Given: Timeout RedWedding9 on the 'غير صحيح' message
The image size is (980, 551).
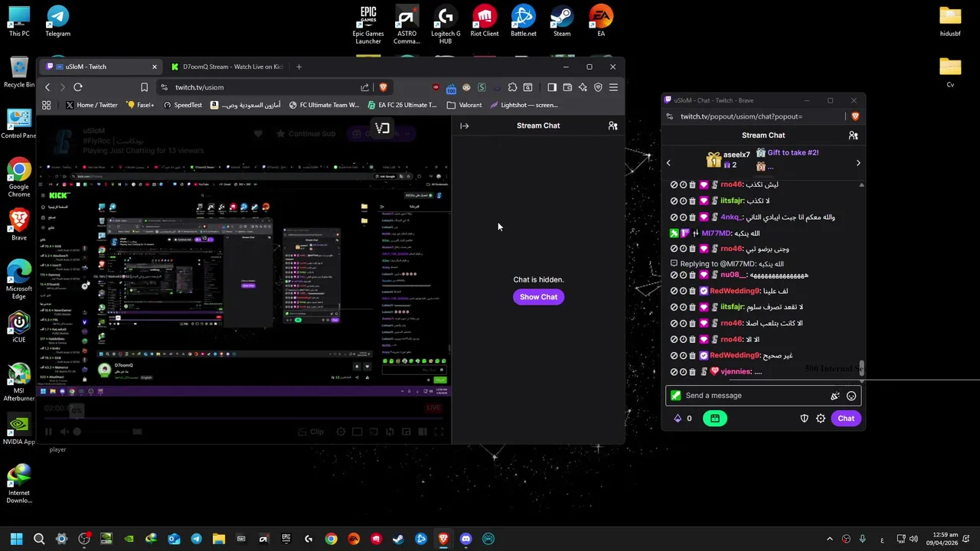Looking at the screenshot, I should click(x=683, y=356).
